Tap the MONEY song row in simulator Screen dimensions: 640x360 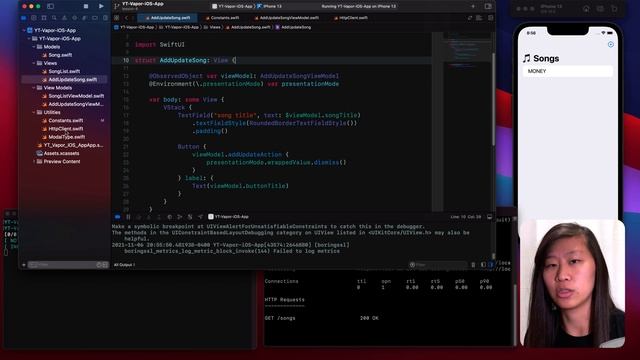click(x=568, y=71)
